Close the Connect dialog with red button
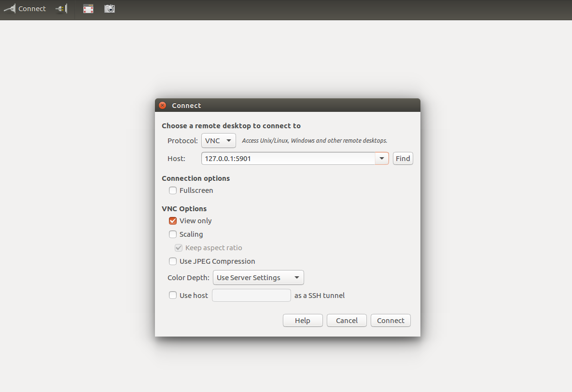 pyautogui.click(x=163, y=106)
